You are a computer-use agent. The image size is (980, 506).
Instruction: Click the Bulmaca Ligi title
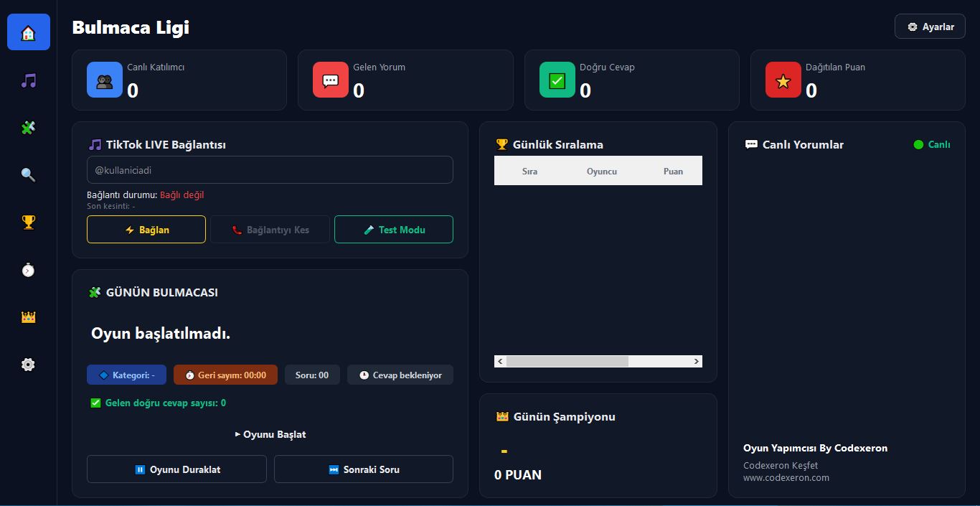click(x=131, y=27)
